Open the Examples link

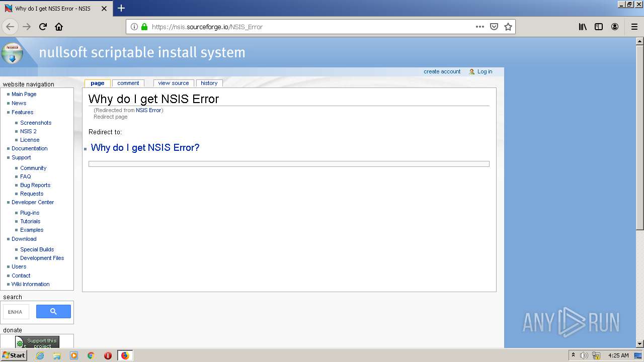point(32,230)
